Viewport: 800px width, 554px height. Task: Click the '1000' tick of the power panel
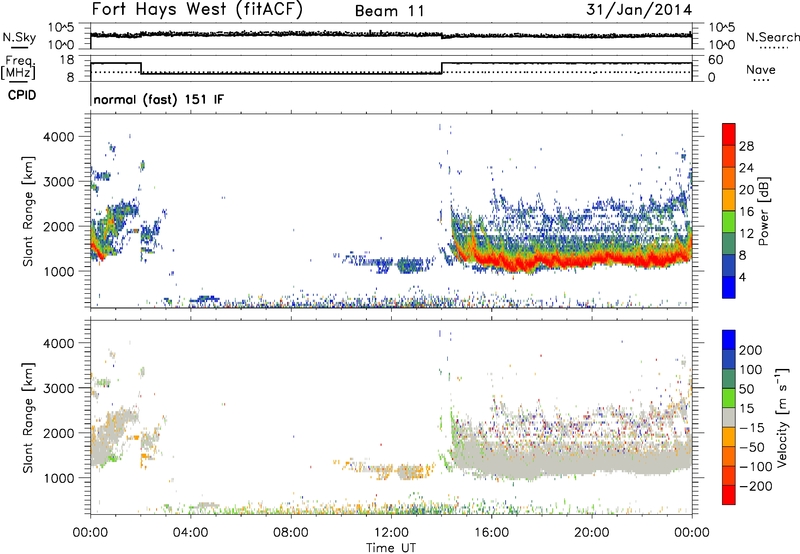point(59,271)
